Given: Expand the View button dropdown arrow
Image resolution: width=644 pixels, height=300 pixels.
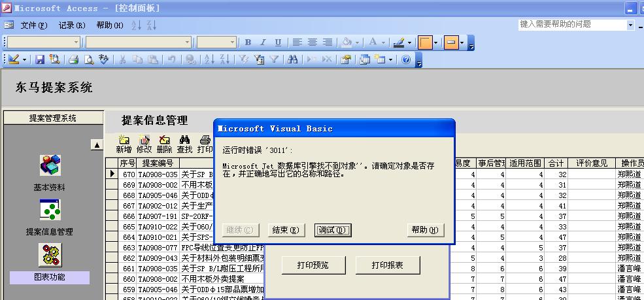Looking at the screenshot, I should coord(24,60).
